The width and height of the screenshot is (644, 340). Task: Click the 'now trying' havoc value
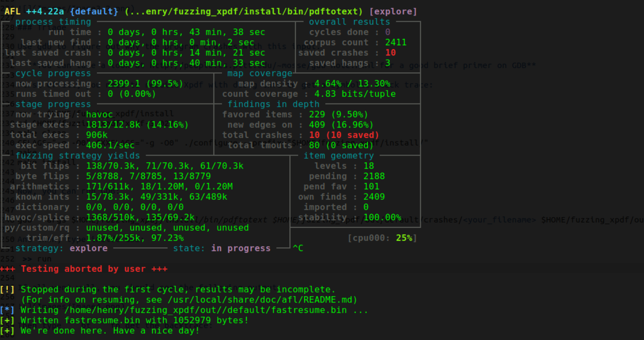point(99,115)
